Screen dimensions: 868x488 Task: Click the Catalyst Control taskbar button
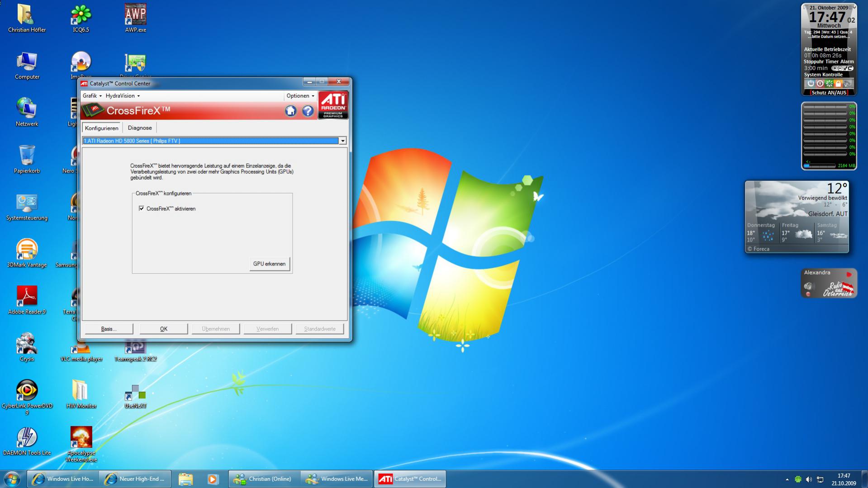click(x=410, y=479)
